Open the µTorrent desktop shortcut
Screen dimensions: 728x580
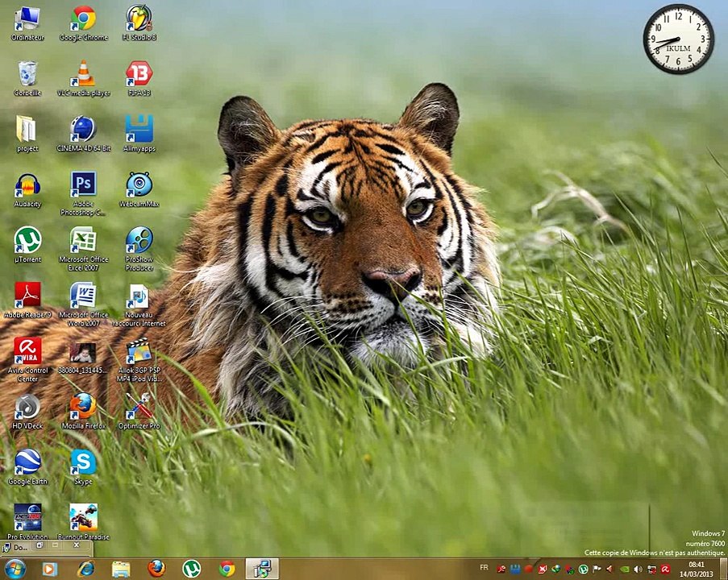click(x=27, y=240)
